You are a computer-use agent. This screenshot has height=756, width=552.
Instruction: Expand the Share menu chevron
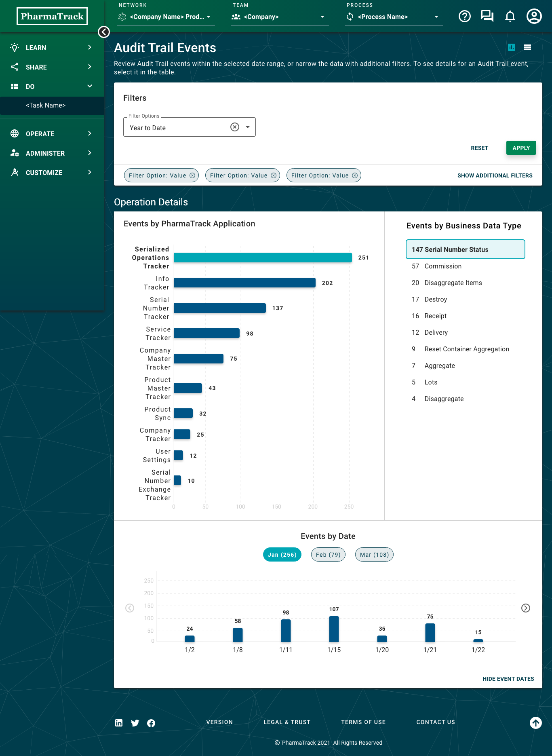[90, 67]
